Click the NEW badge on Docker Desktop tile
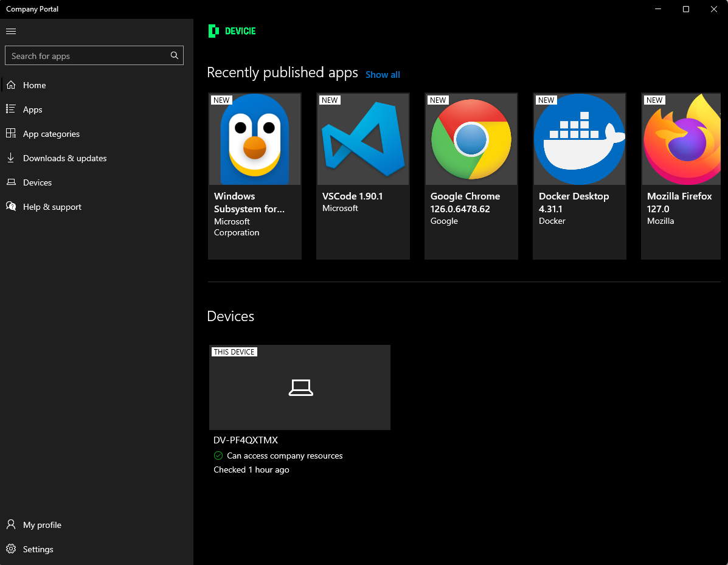728x565 pixels. pyautogui.click(x=546, y=100)
